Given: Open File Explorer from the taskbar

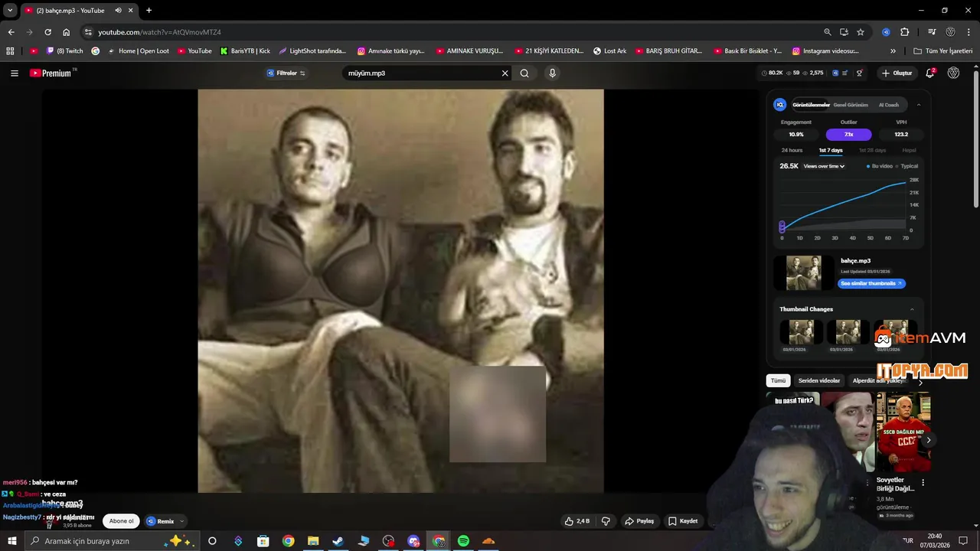Looking at the screenshot, I should 313,541.
